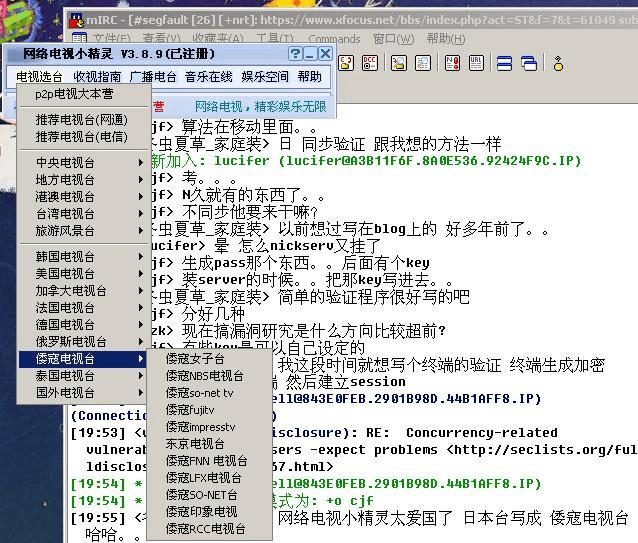Click the highlighted 倭寇电视台 menu item
638x543 pixels.
[83, 359]
